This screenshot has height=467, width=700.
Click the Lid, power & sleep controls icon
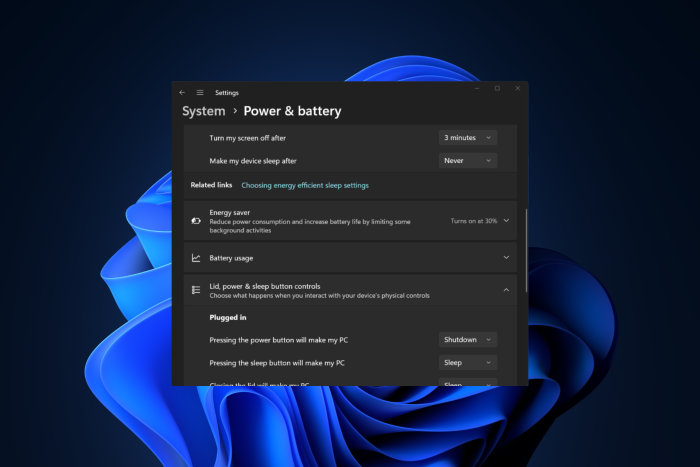(196, 290)
